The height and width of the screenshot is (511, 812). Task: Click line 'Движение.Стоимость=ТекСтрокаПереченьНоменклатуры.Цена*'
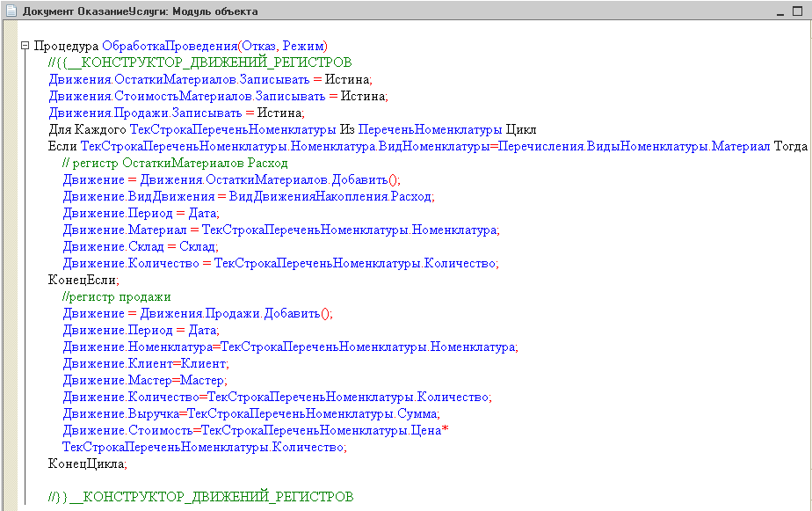(256, 431)
